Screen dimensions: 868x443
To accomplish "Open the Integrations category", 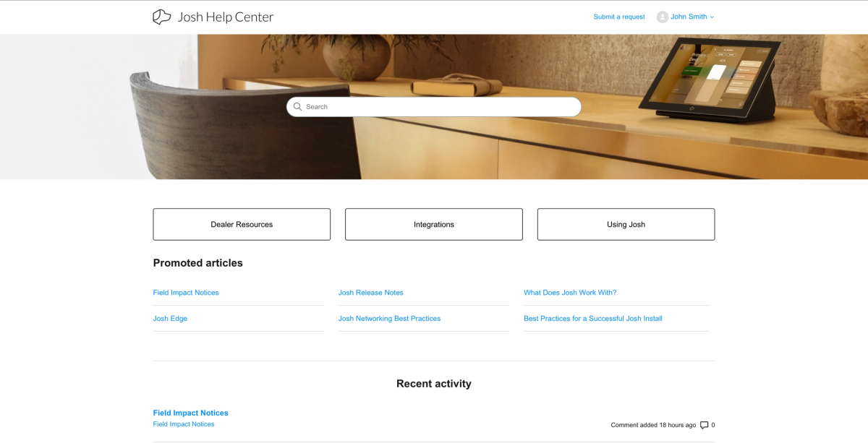I will coord(434,225).
